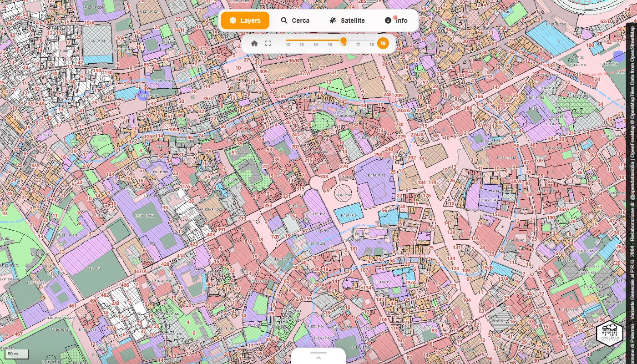
Task: Open the Layers panel
Action: tap(245, 20)
